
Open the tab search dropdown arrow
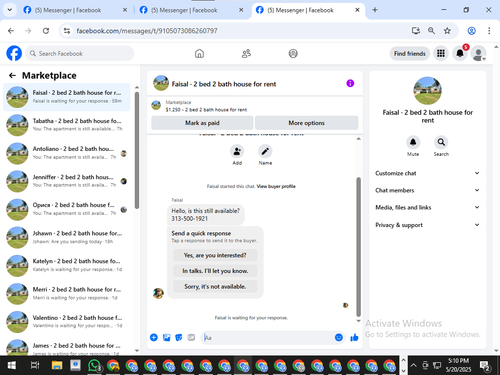[x=10, y=10]
